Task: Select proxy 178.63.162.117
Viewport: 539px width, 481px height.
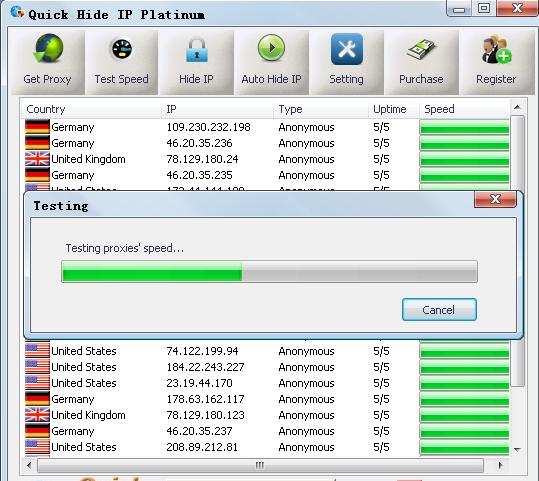Action: click(x=266, y=399)
